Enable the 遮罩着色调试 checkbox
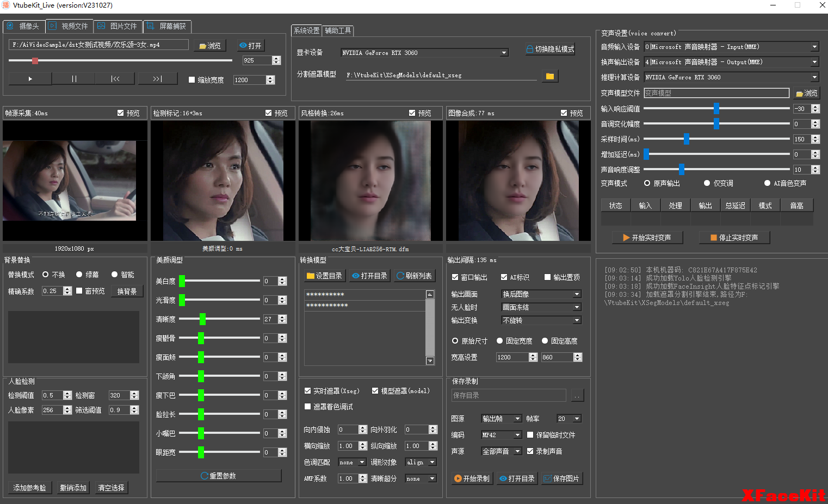The image size is (828, 504). (307, 407)
